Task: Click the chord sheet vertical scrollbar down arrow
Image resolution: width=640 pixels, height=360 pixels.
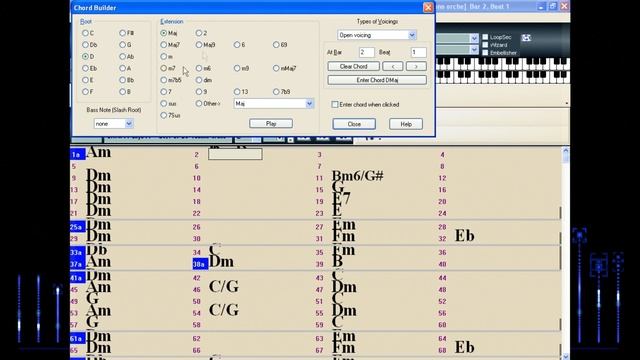Action: 566,356
